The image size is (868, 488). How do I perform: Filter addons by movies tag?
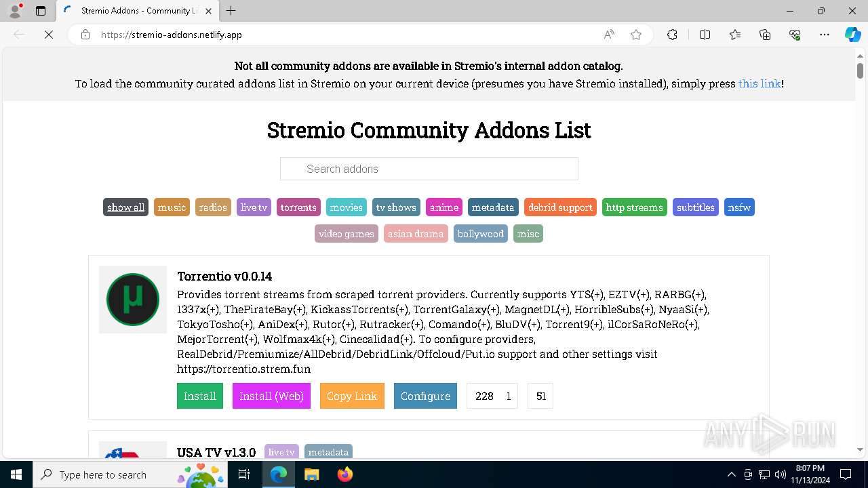click(x=347, y=207)
